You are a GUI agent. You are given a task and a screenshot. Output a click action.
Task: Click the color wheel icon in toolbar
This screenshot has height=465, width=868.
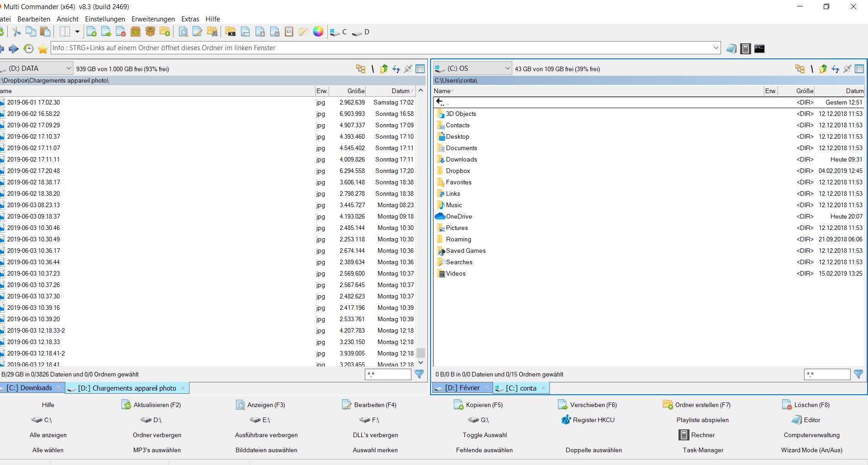318,31
